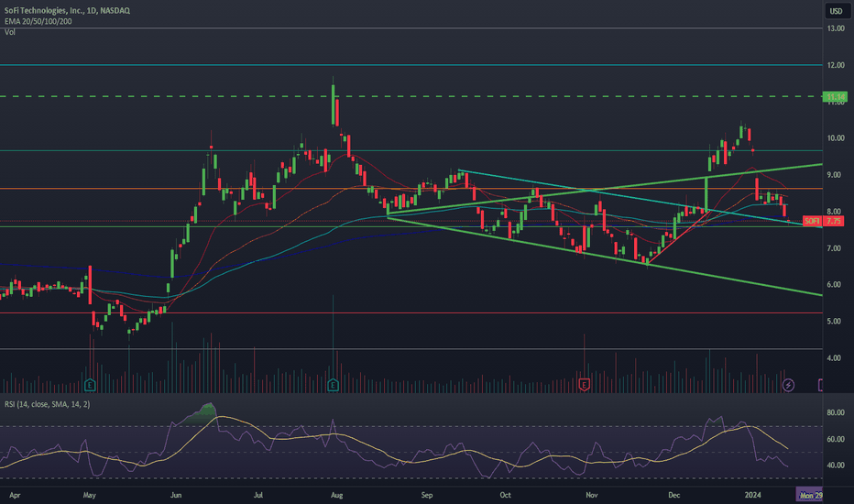Click the May label on time axis
854x504 pixels.
point(89,495)
